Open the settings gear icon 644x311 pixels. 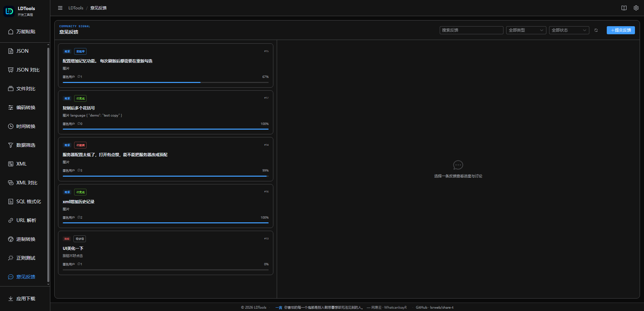click(636, 8)
